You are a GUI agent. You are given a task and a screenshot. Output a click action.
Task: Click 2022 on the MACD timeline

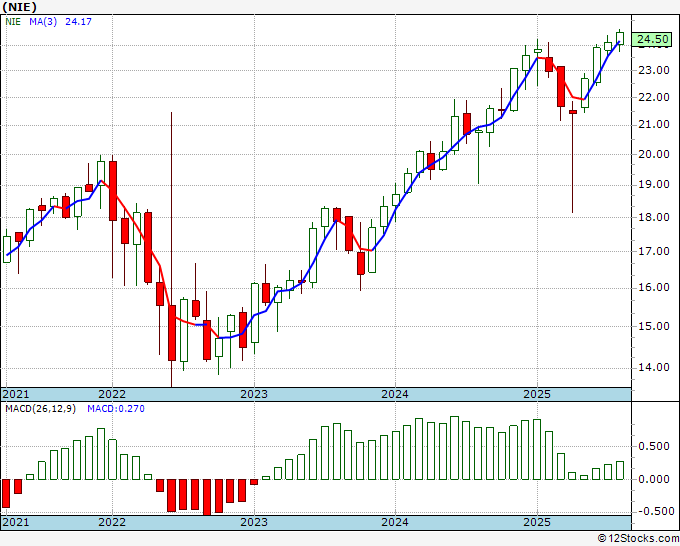pos(112,522)
